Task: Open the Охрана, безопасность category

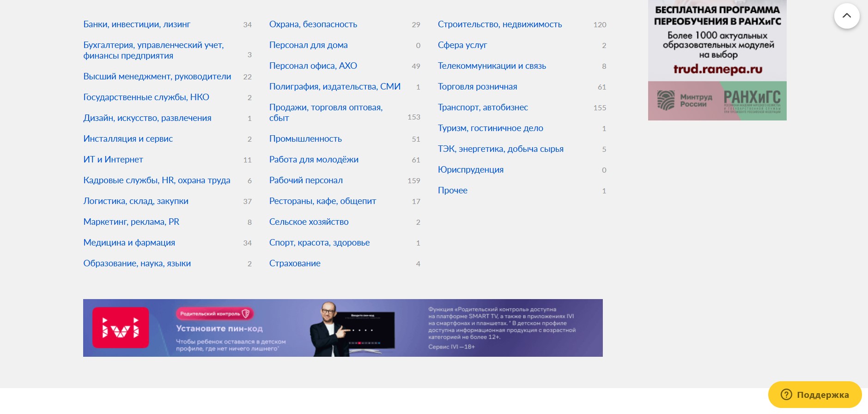Action: [x=313, y=24]
